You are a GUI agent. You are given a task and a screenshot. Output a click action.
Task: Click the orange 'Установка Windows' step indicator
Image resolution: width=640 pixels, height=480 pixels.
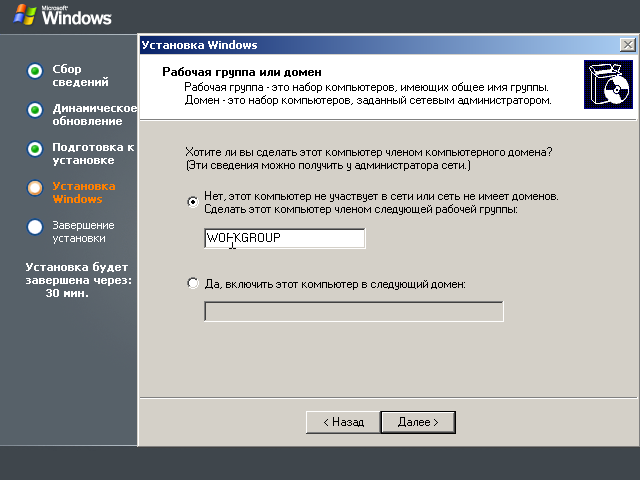[35, 188]
